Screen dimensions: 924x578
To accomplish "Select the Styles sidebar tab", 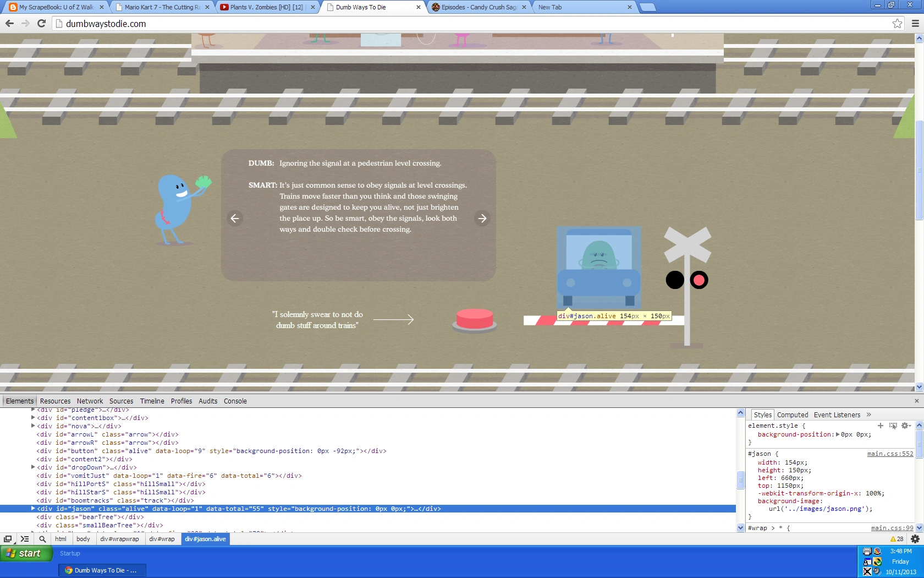I will click(762, 415).
